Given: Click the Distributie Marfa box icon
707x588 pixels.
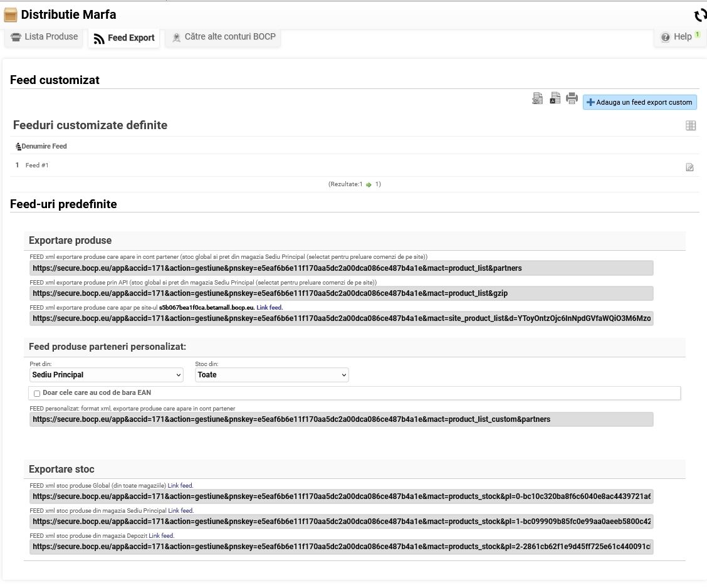Looking at the screenshot, I should [x=11, y=14].
